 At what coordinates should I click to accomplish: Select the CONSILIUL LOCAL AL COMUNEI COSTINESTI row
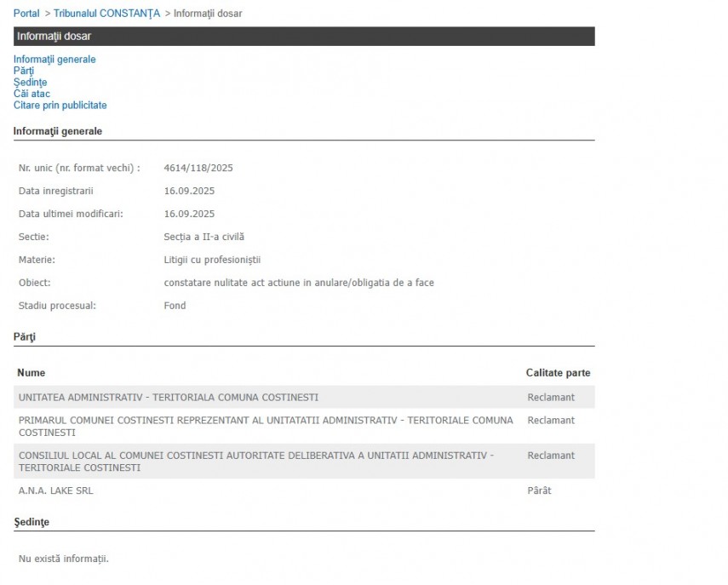(304, 462)
